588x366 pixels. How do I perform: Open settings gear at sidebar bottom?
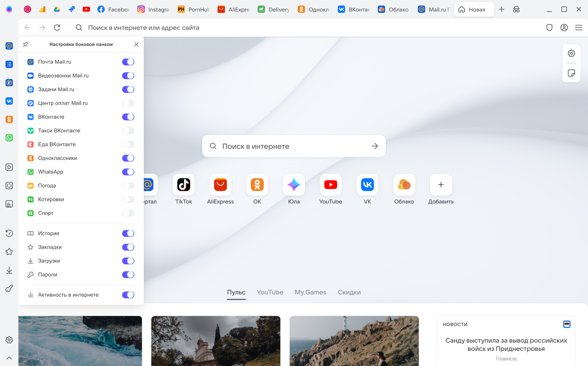click(x=9, y=340)
